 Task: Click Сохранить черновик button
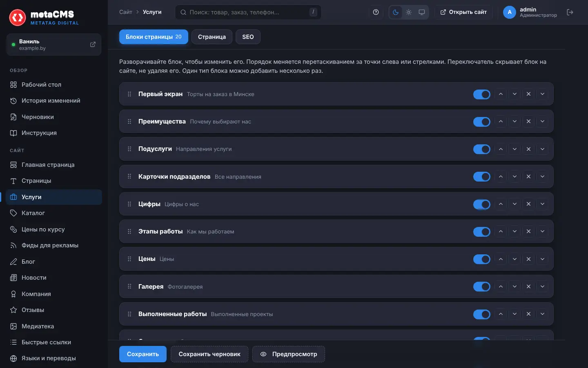coord(209,354)
